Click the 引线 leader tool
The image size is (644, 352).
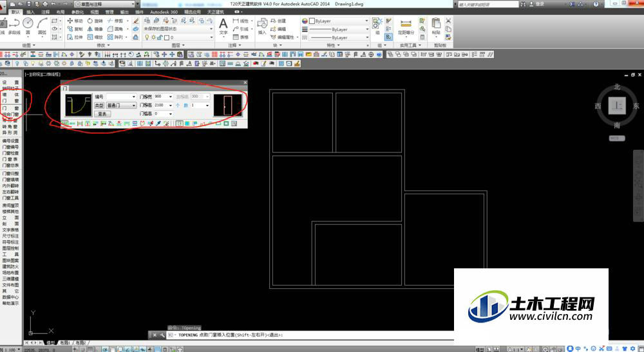coord(241,29)
